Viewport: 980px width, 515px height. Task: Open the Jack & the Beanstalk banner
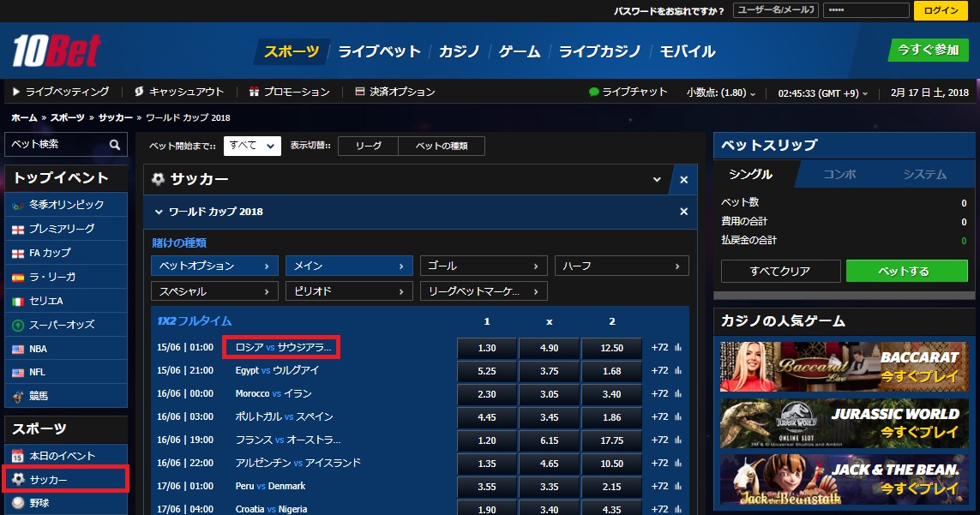tap(844, 480)
